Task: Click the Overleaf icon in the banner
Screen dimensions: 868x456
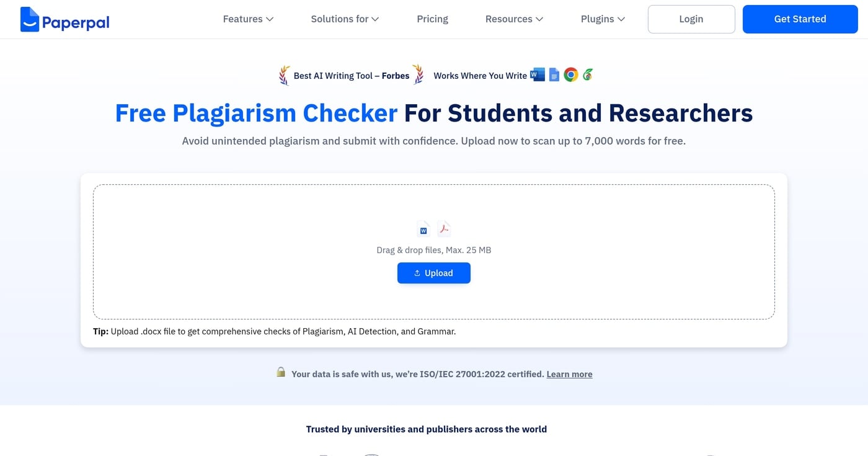Action: click(588, 75)
